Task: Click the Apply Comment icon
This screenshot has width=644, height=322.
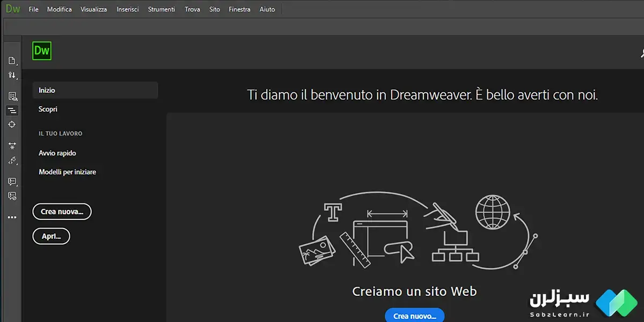Action: point(12,181)
